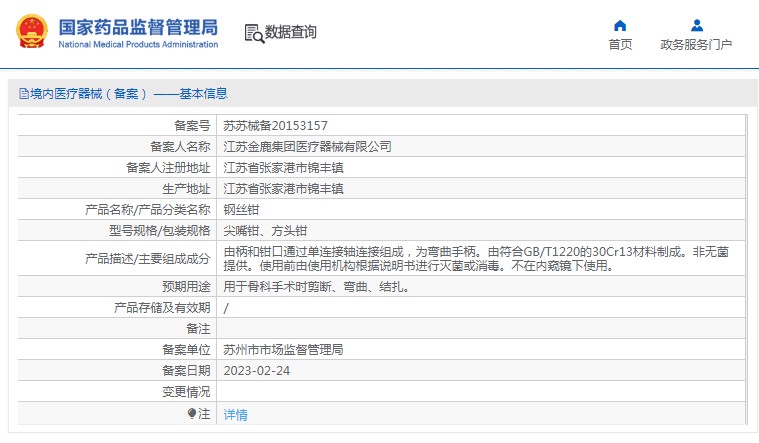Select filing date 2023-02-24
The width and height of the screenshot is (759, 443).
click(x=257, y=371)
